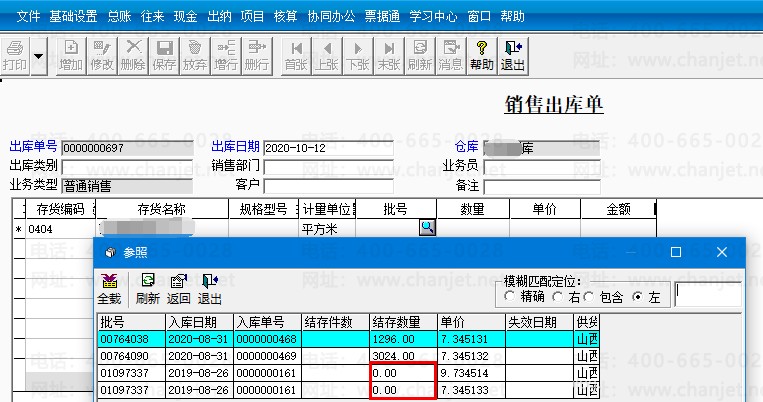Click the 客户 input field
The image size is (763, 402).
pyautogui.click(x=328, y=186)
